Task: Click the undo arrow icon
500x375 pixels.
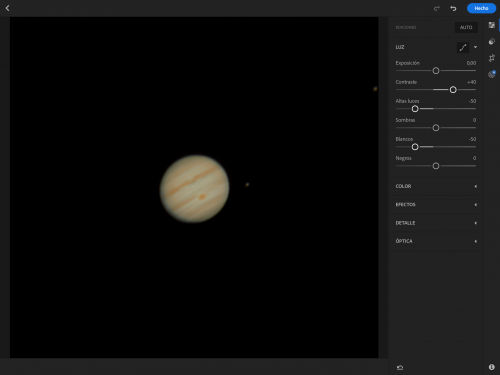Action: click(x=453, y=8)
